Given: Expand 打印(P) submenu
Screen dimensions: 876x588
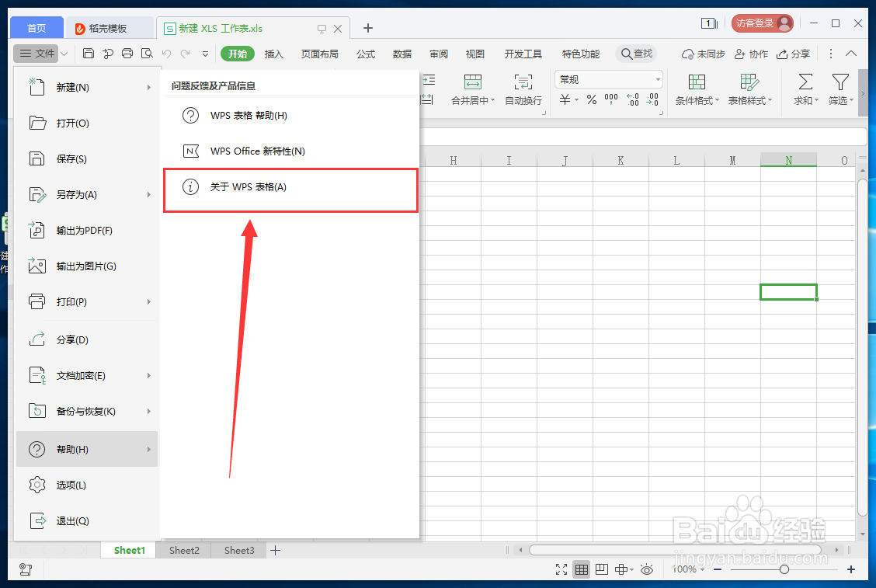Looking at the screenshot, I should tap(148, 302).
